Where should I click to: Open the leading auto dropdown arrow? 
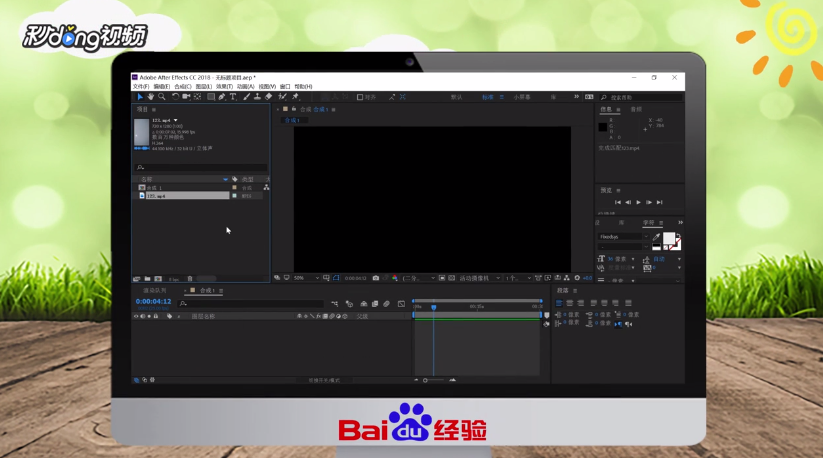679,259
